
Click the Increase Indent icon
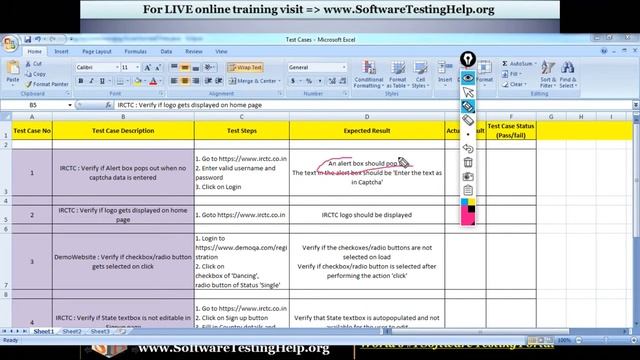pos(219,81)
